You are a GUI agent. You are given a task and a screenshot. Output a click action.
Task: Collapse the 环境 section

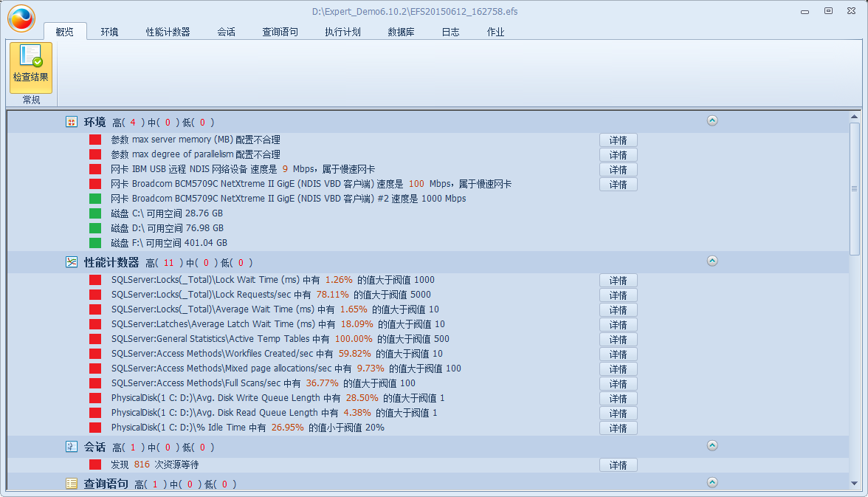[x=712, y=121]
